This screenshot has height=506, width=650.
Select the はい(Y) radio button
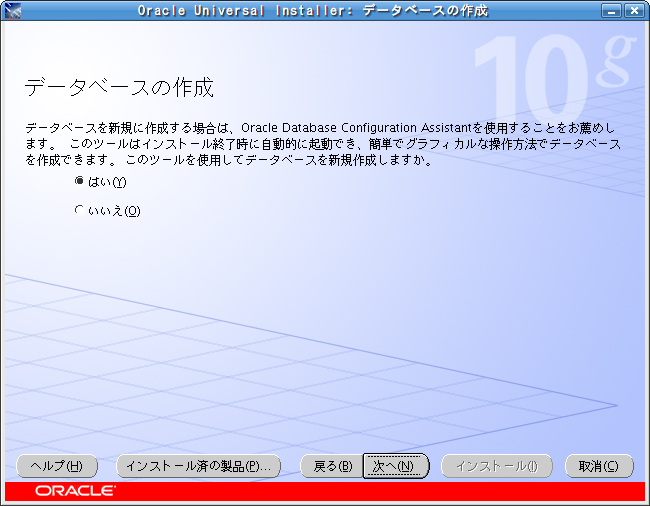(x=79, y=181)
